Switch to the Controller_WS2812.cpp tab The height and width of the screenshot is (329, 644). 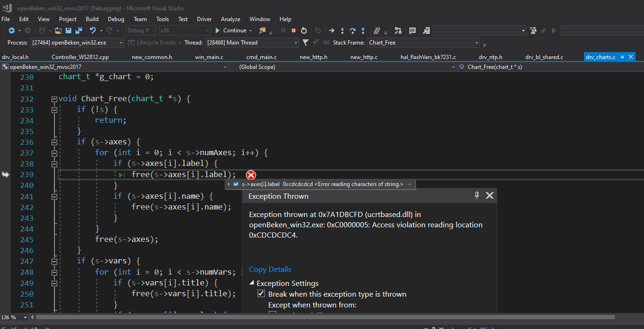coord(80,57)
